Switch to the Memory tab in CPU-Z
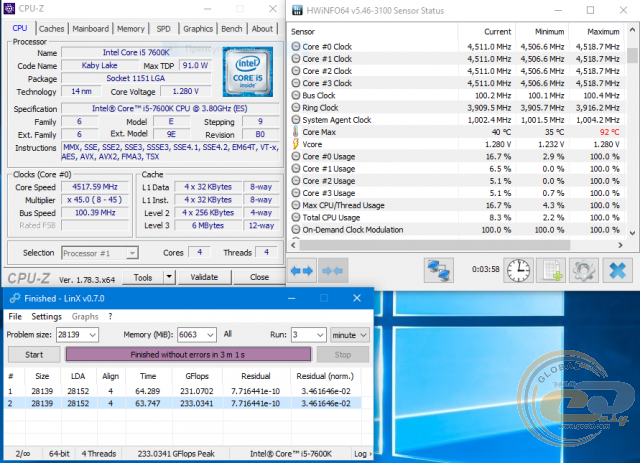This screenshot has width=640, height=463. pyautogui.click(x=131, y=29)
